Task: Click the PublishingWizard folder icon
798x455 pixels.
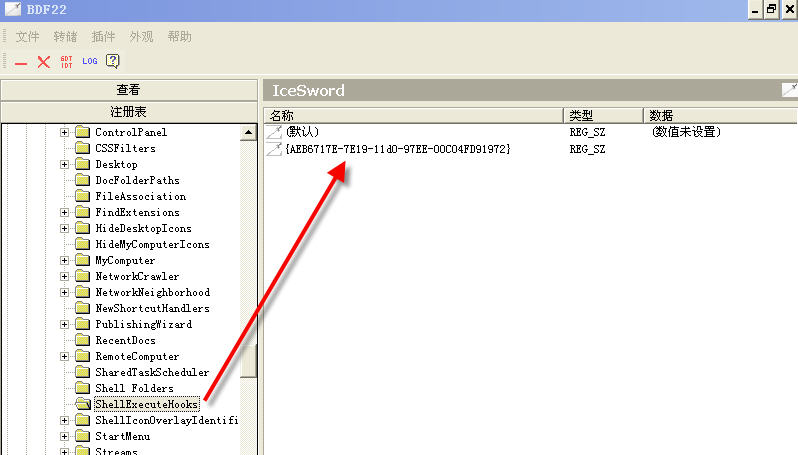Action: tap(82, 324)
